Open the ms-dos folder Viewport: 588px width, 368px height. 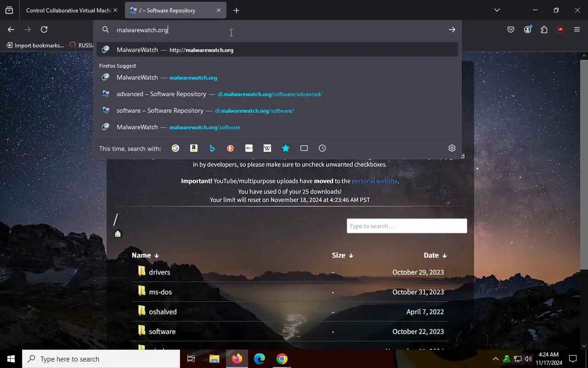coord(160,292)
